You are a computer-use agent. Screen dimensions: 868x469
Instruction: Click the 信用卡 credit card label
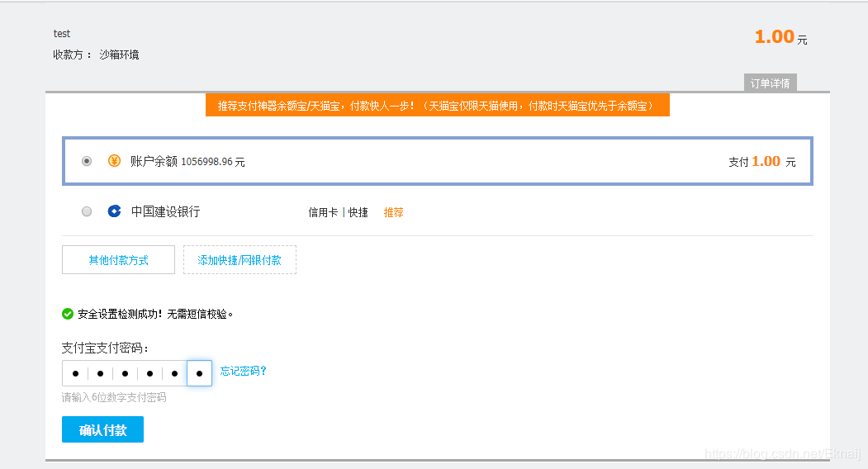[x=323, y=213]
